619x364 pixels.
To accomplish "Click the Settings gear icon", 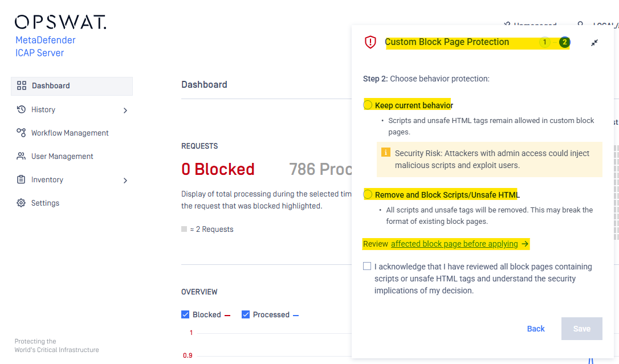I will 22,203.
